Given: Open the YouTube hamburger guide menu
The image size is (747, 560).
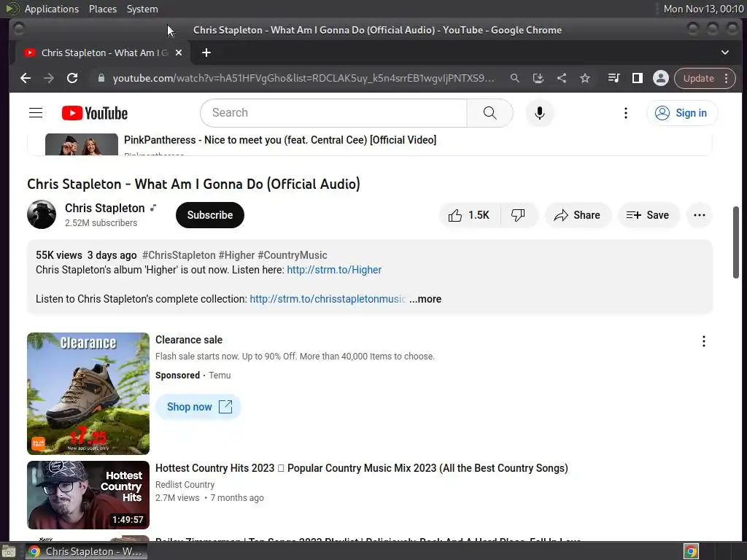Looking at the screenshot, I should (36, 113).
